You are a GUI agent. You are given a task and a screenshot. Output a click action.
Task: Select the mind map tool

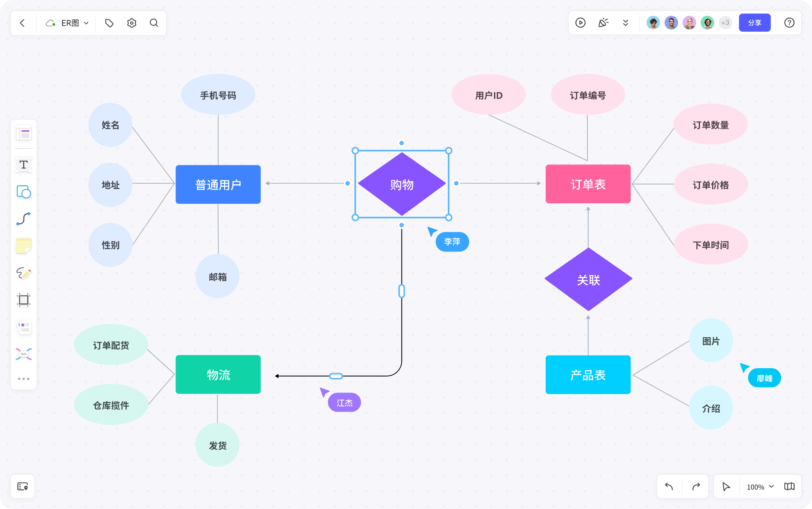click(x=24, y=354)
